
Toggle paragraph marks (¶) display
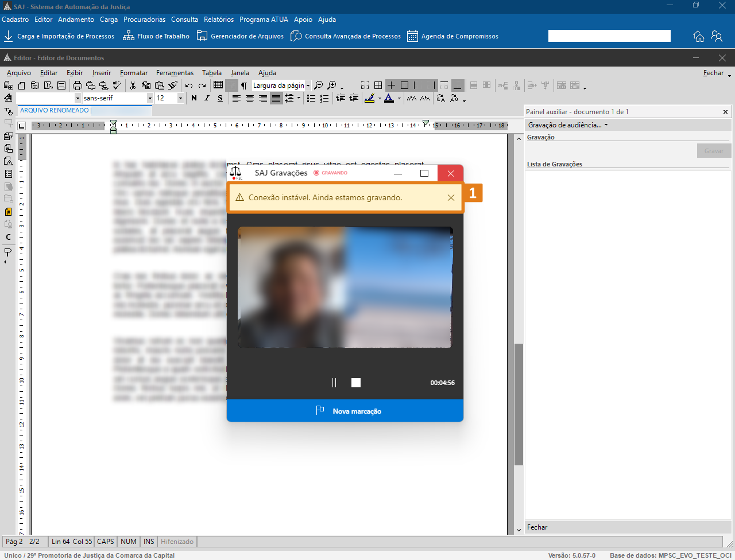(x=244, y=85)
